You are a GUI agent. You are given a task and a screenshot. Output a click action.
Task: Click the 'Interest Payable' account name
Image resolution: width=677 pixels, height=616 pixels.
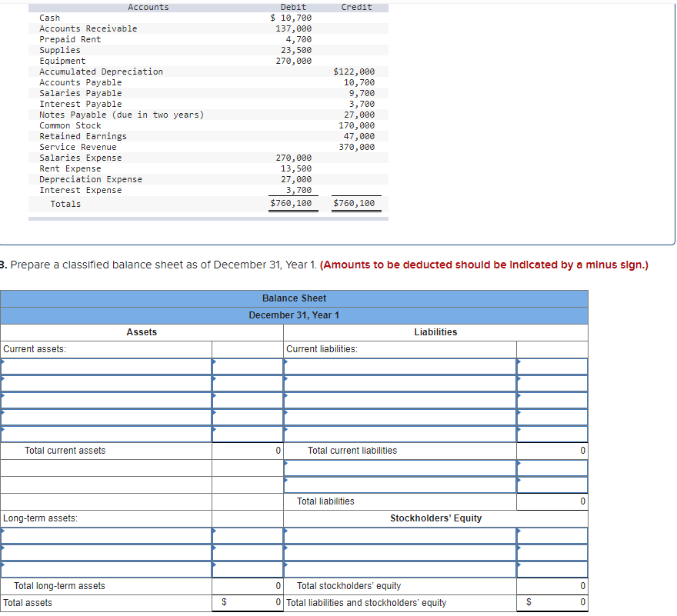(80, 104)
